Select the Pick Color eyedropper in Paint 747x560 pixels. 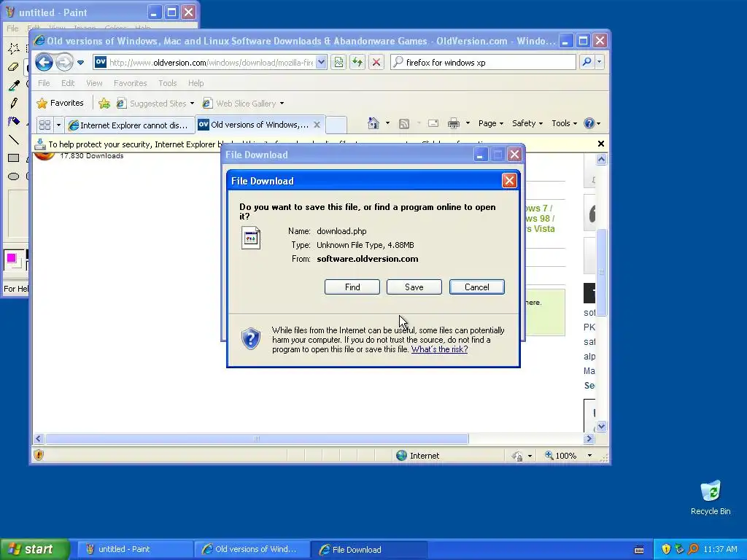click(14, 85)
